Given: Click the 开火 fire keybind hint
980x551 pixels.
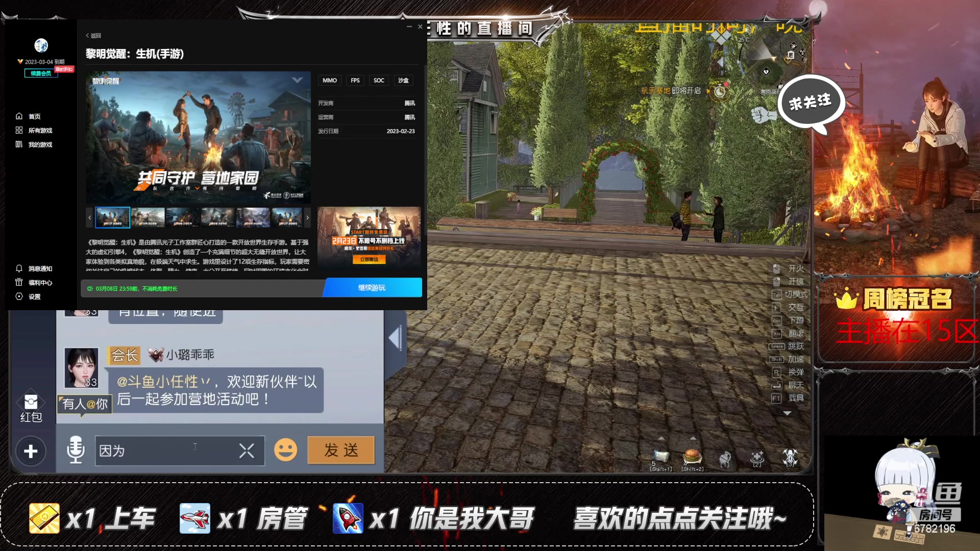Looking at the screenshot, I should (x=789, y=268).
